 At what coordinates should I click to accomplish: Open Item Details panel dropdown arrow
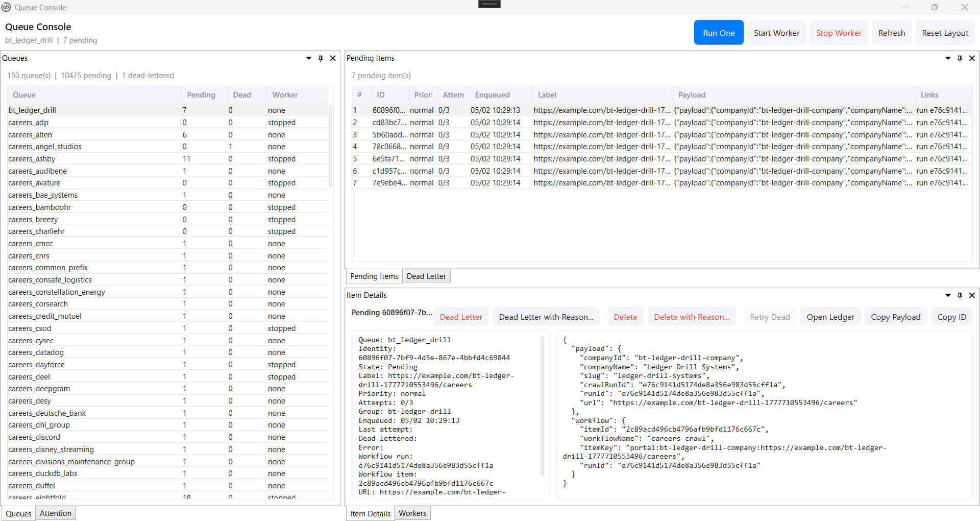(948, 295)
